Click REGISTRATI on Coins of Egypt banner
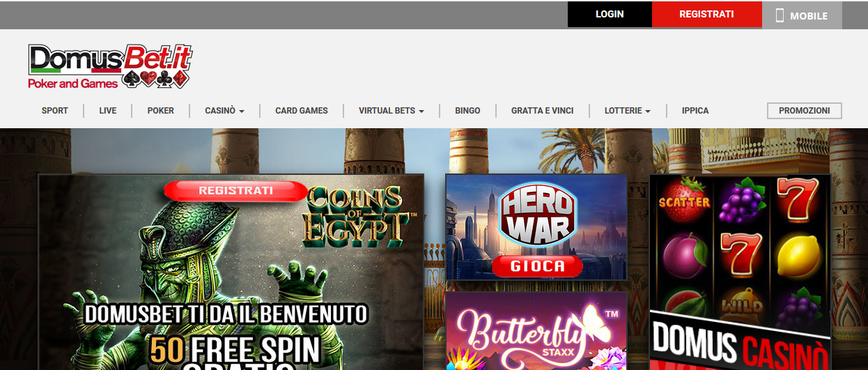 [235, 190]
